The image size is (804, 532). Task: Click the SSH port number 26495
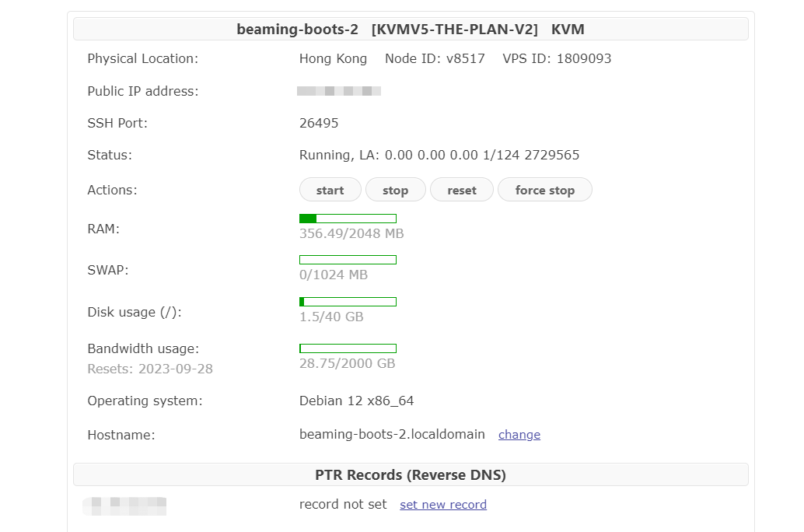pyautogui.click(x=319, y=123)
